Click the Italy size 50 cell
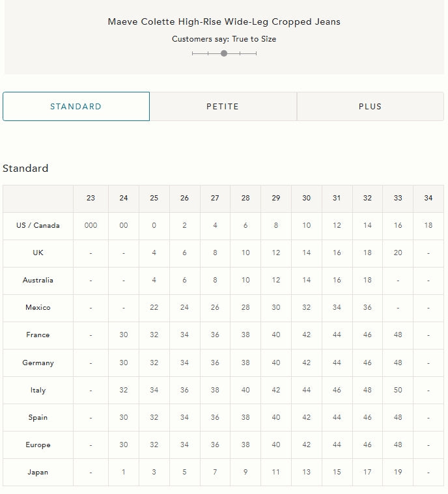448x494 pixels. pos(398,390)
